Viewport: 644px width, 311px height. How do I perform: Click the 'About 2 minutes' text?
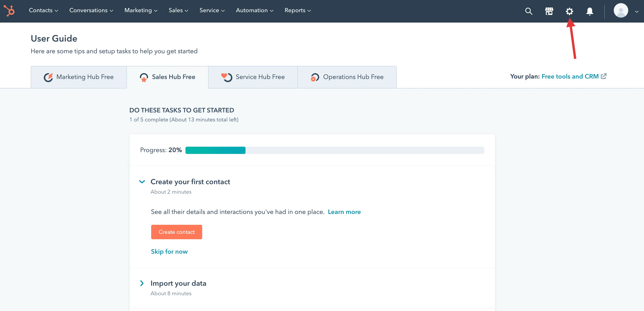pyautogui.click(x=171, y=192)
